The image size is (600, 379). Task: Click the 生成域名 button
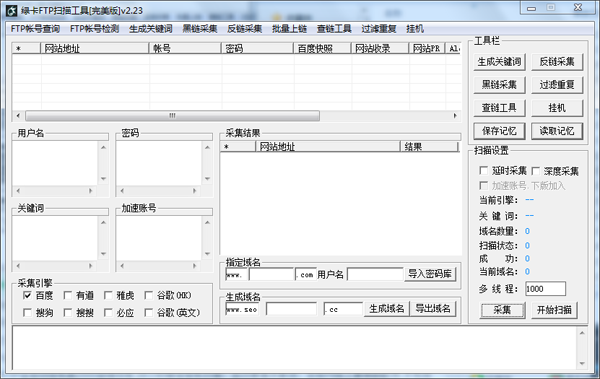(386, 309)
